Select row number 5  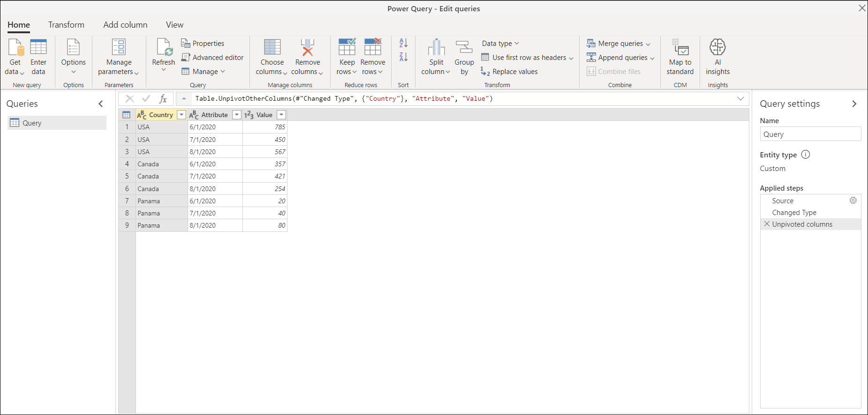[127, 176]
